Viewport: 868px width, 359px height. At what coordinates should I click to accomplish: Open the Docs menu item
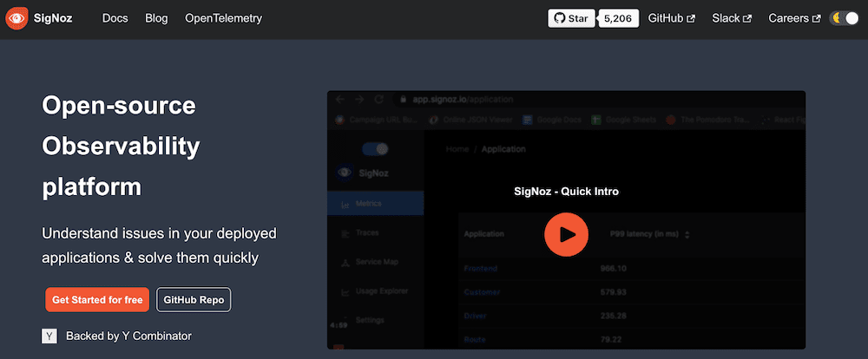(115, 18)
